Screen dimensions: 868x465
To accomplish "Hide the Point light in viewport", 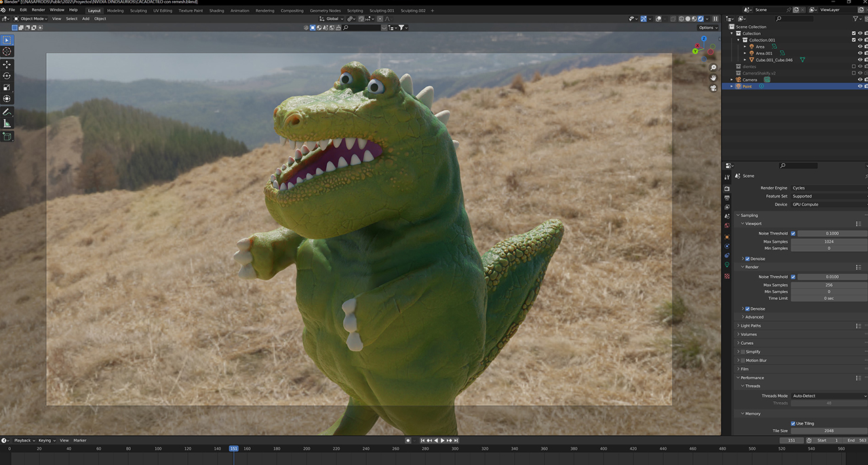I will tap(861, 86).
